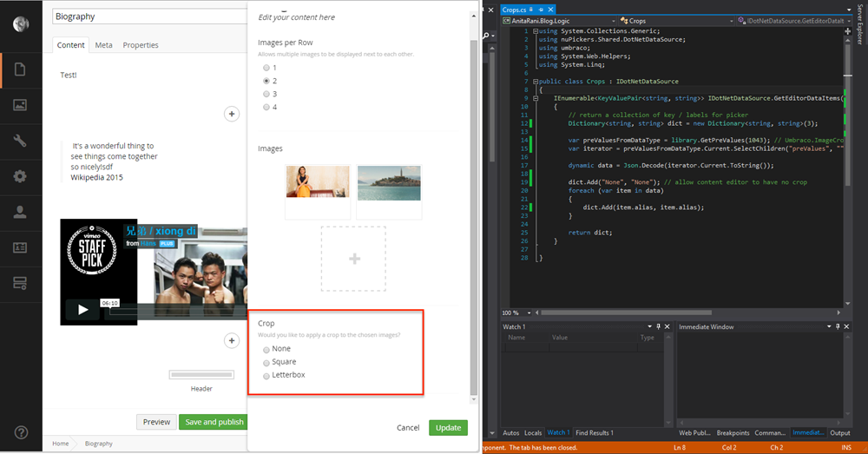This screenshot has height=454, width=868.
Task: Open the Content section in sidebar
Action: (20, 69)
